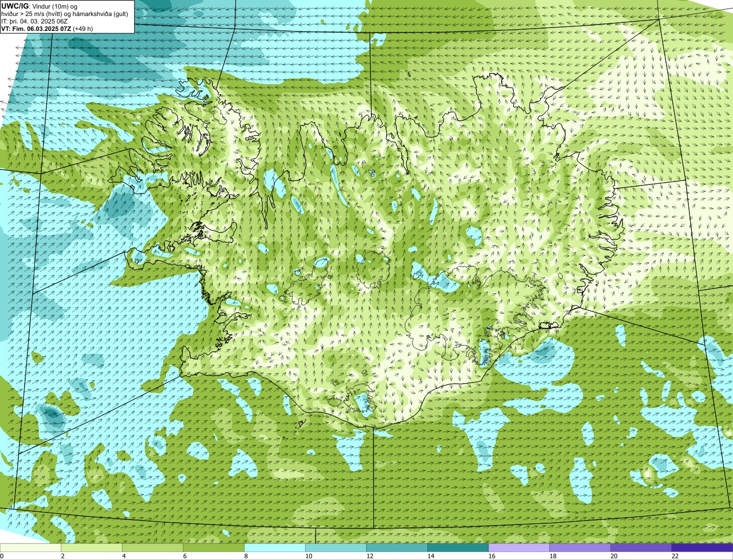Viewport: 733px width, 560px height.
Task: Click the legend scale label "0"
Action: [2, 556]
